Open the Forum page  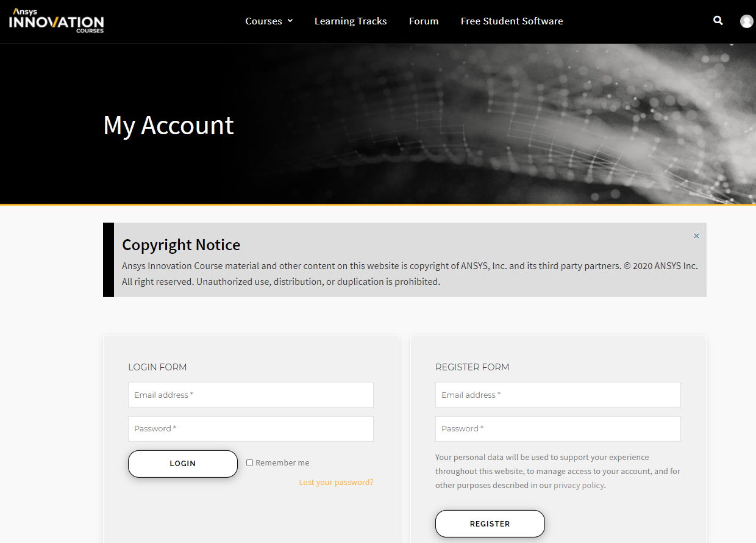coord(424,21)
